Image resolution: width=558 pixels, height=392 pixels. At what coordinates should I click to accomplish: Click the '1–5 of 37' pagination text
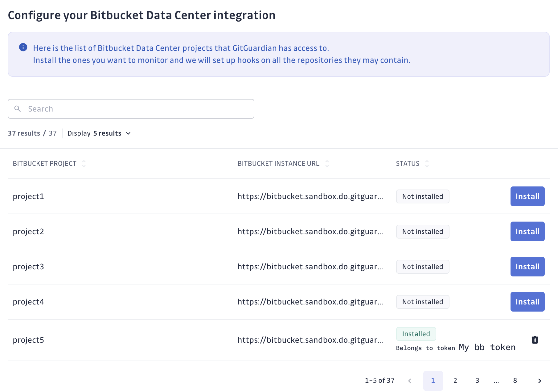(x=380, y=381)
